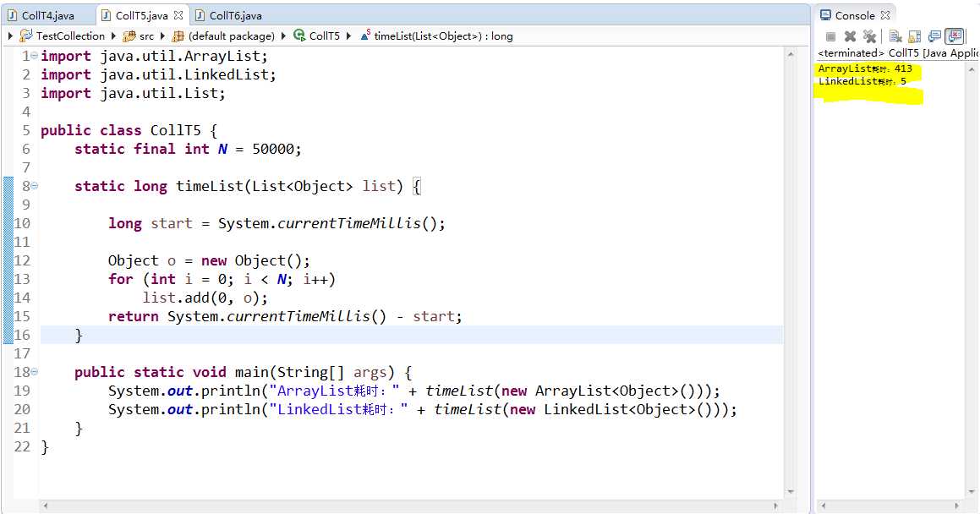Click '50000' value on line 6
Image resolution: width=980 pixels, height=514 pixels.
click(273, 150)
